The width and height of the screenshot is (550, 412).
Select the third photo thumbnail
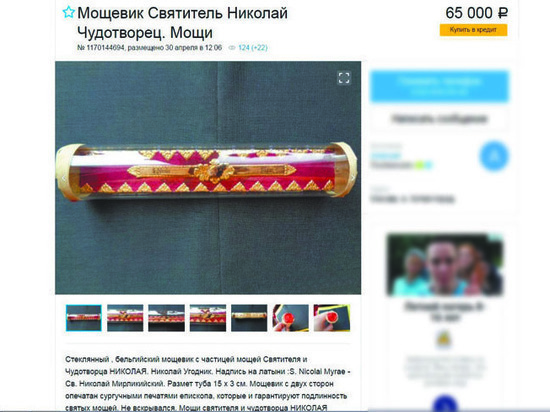click(x=166, y=318)
